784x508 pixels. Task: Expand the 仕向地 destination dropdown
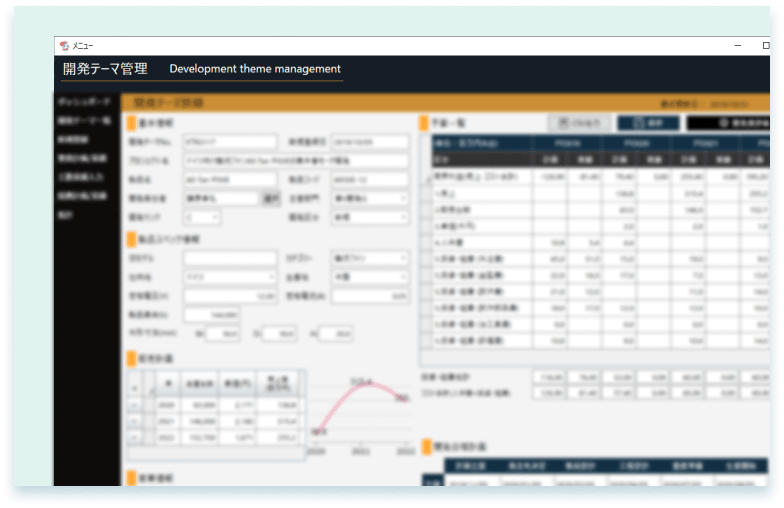tap(230, 277)
